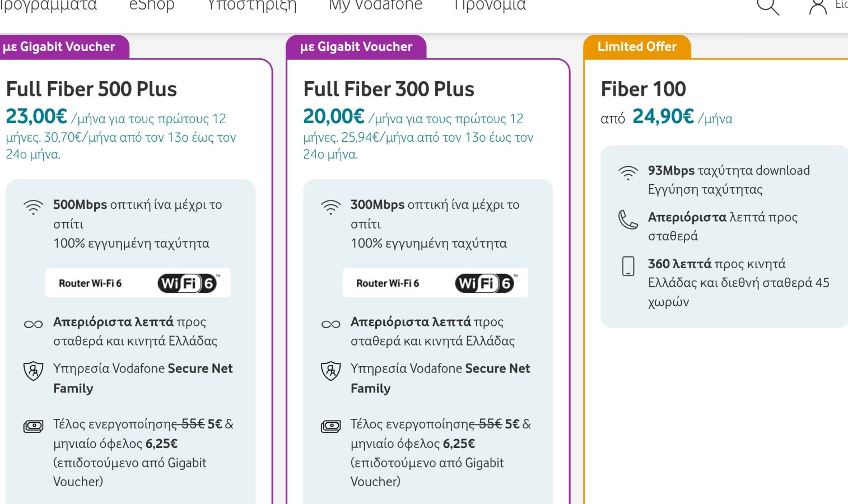Screen dimensions: 848x504
Task: Click the Full Fiber 300 Plus heading
Action: click(x=389, y=89)
